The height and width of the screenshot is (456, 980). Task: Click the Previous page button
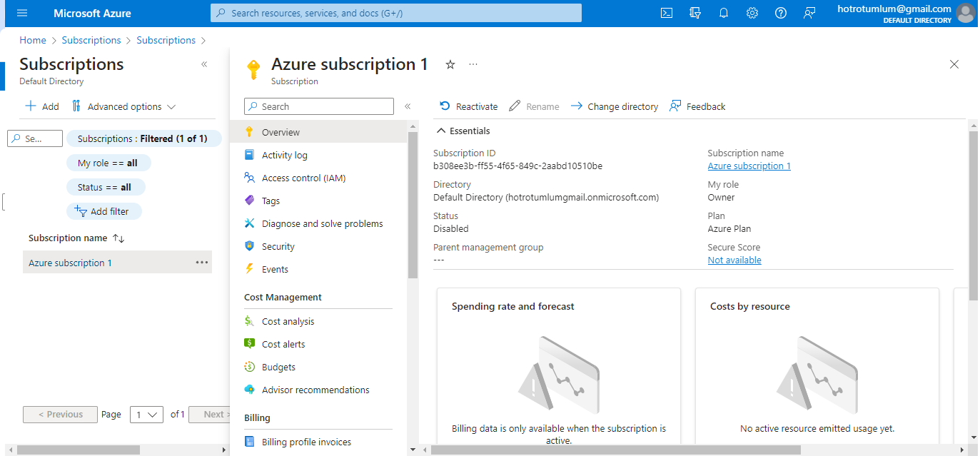tap(60, 414)
